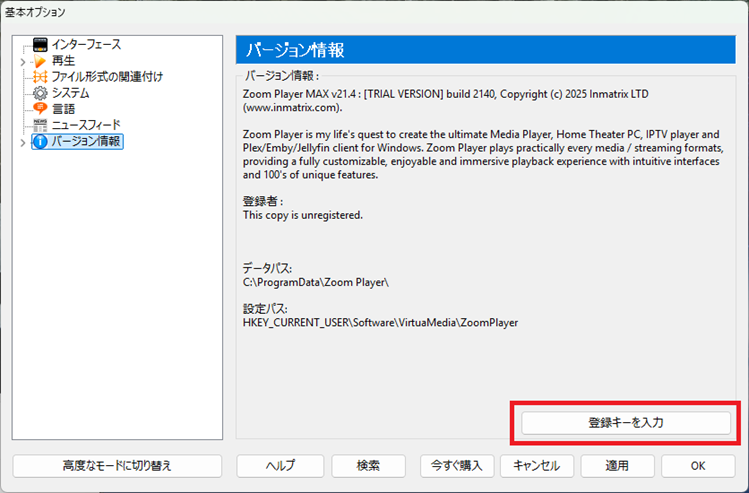Cancel with the キャンセル button
This screenshot has width=749, height=493.
[x=536, y=466]
